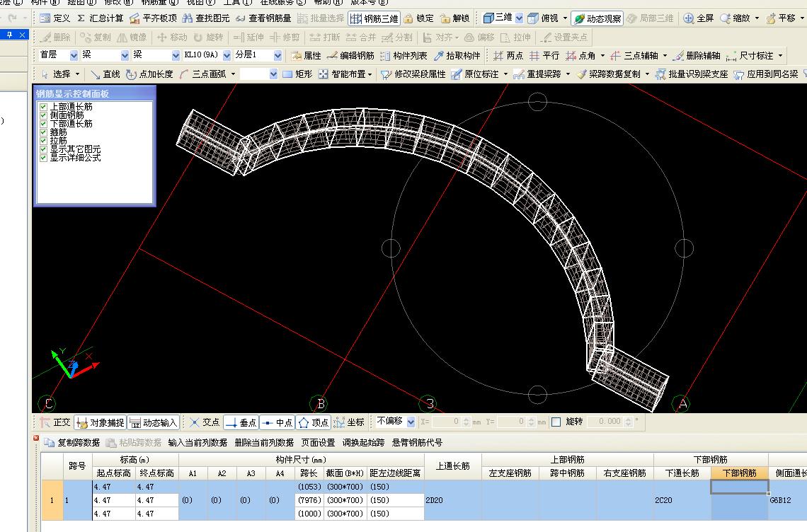This screenshot has width=807, height=532.
Task: Uncheck 上部通长筋 in rebar display panel
Action: (44, 107)
